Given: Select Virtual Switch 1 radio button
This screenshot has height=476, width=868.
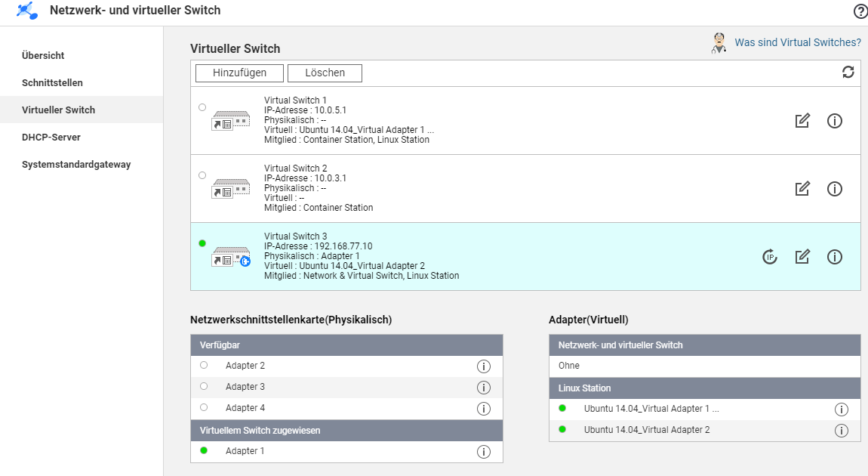Looking at the screenshot, I should click(x=202, y=107).
